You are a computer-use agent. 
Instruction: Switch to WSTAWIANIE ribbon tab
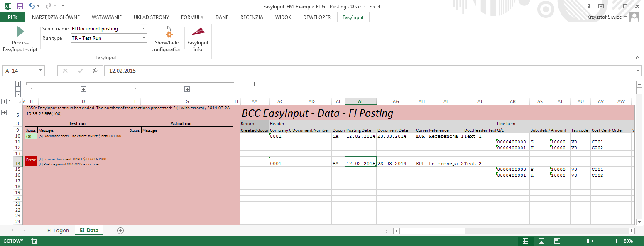[x=107, y=17]
